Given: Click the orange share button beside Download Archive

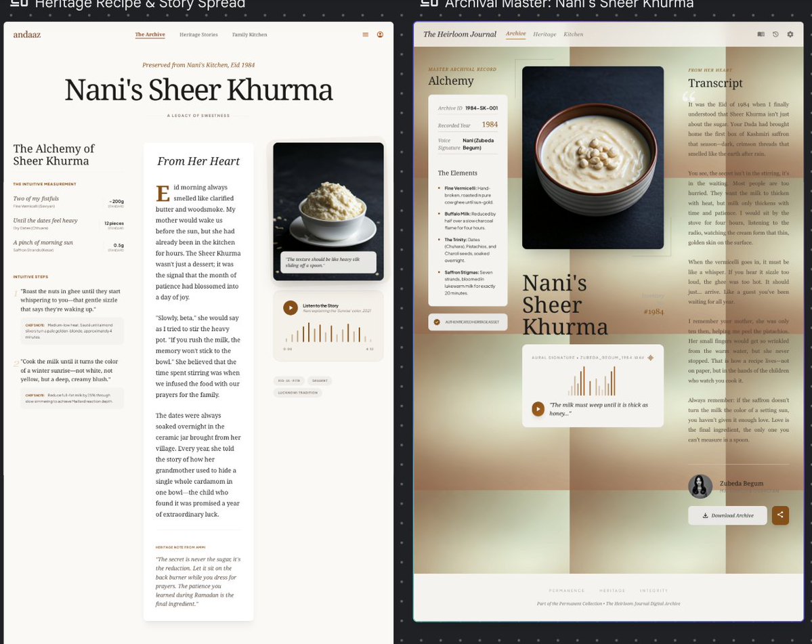Looking at the screenshot, I should (x=780, y=515).
